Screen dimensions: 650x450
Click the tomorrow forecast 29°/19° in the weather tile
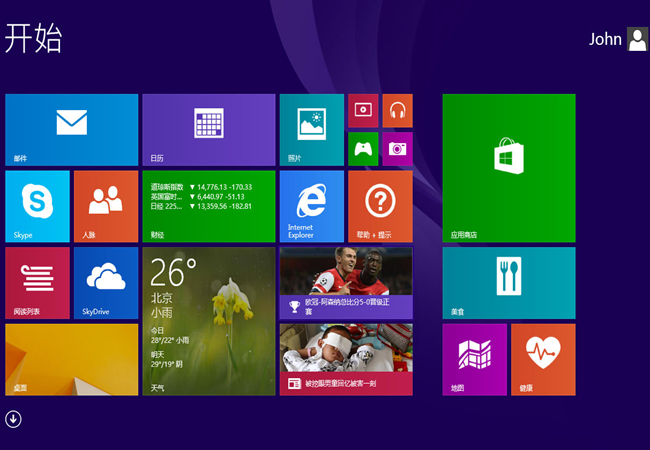point(167,365)
